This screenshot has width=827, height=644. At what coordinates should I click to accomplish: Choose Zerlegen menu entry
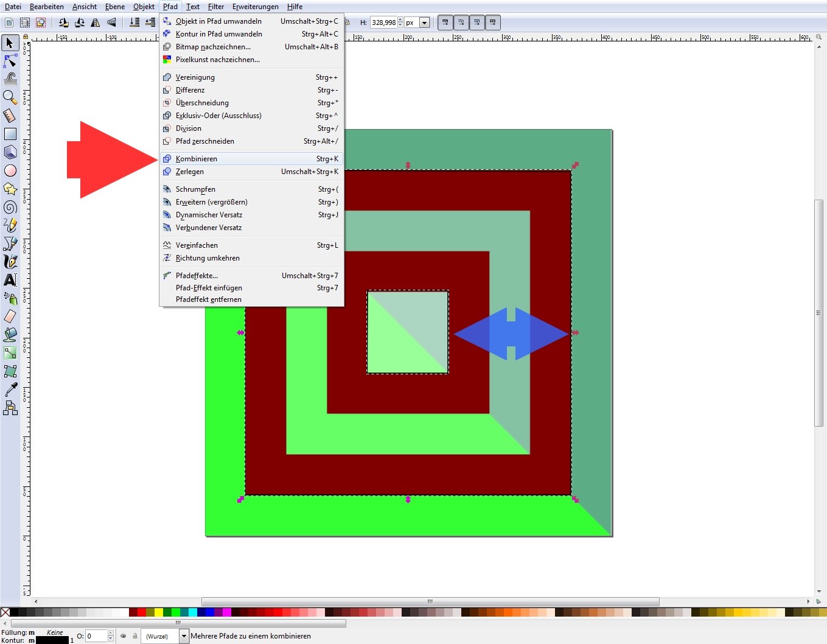251,172
